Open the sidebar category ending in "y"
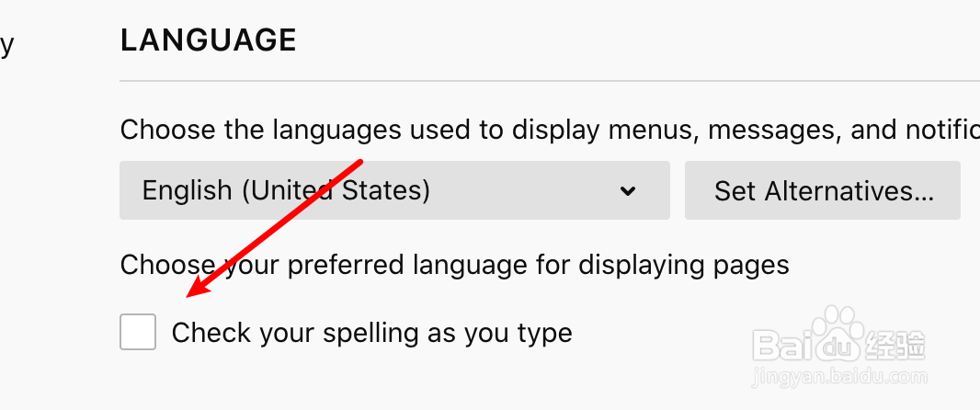Image resolution: width=980 pixels, height=410 pixels. pyautogui.click(x=6, y=45)
